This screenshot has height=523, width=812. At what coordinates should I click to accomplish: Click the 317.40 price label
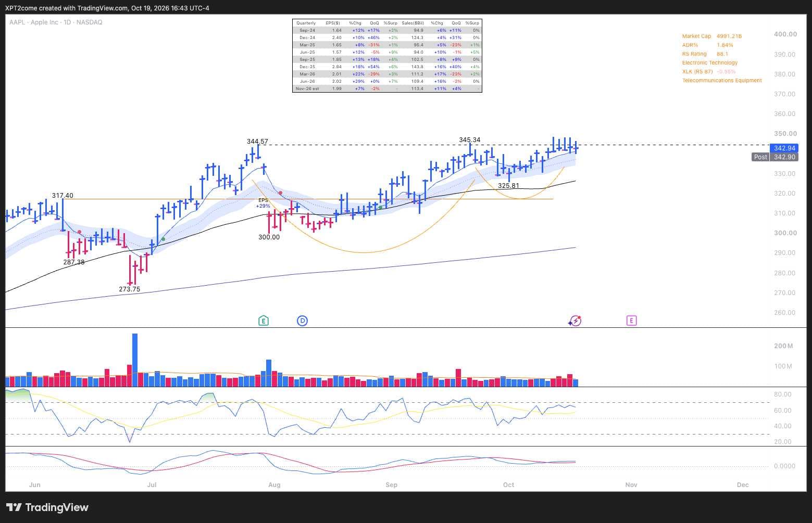point(63,196)
